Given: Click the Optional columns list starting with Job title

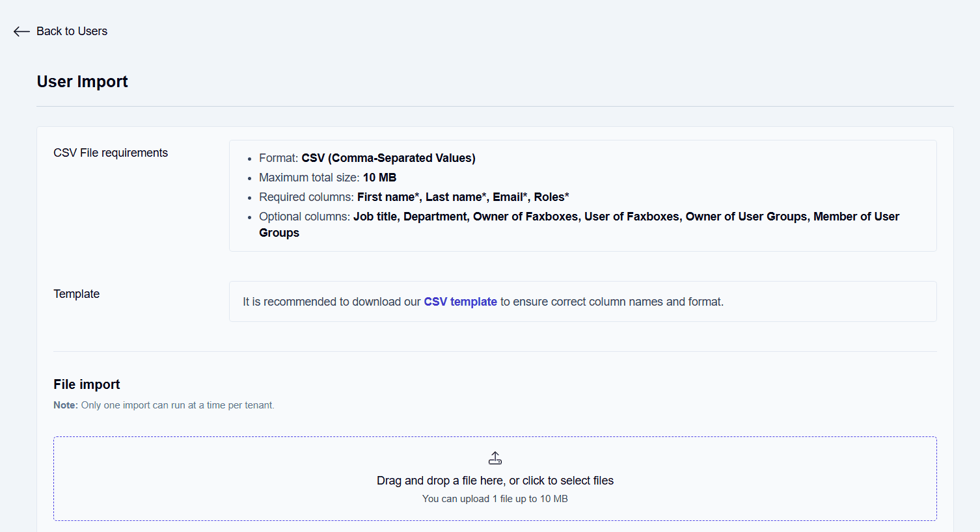Looking at the screenshot, I should [x=579, y=224].
